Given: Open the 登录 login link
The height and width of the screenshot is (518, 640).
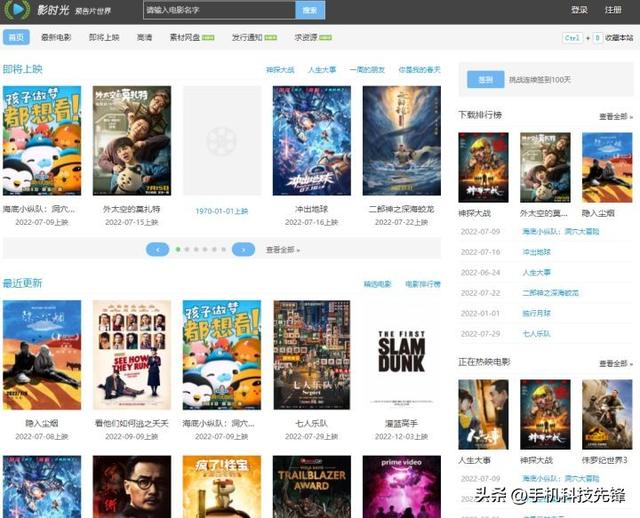Looking at the screenshot, I should 579,10.
